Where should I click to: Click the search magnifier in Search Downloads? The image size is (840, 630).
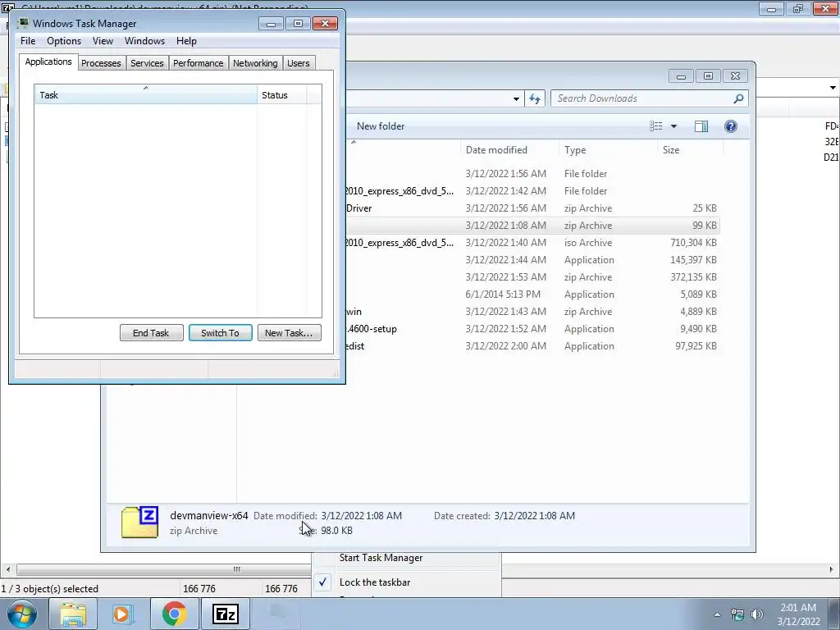pos(738,98)
